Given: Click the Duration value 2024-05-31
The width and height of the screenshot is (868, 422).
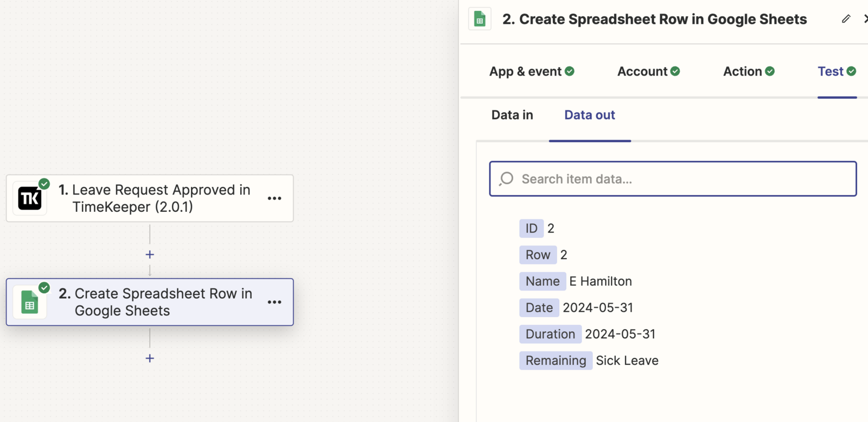Looking at the screenshot, I should pos(620,334).
